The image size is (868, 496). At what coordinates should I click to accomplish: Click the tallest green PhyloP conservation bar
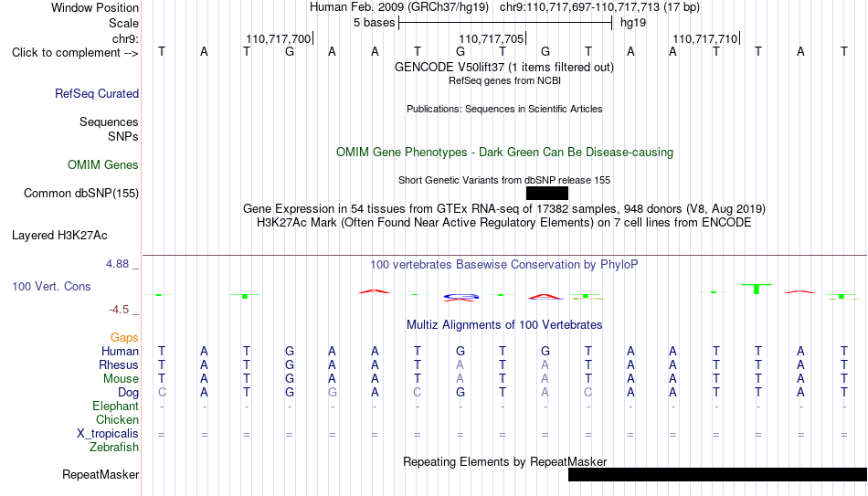click(757, 289)
